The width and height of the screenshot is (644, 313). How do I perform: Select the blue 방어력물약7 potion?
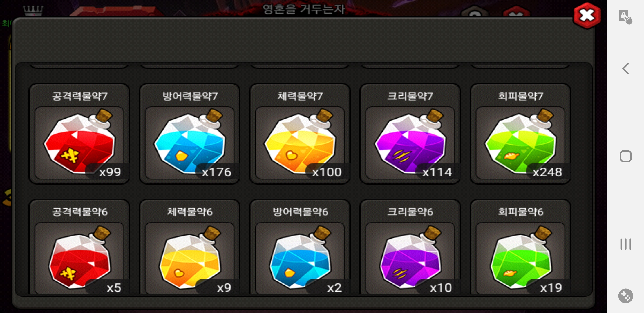click(x=189, y=134)
